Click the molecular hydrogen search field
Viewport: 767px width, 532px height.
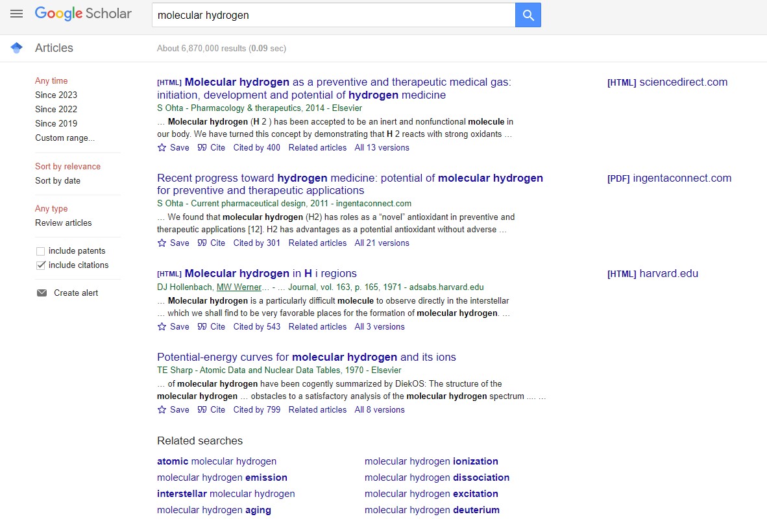[334, 15]
